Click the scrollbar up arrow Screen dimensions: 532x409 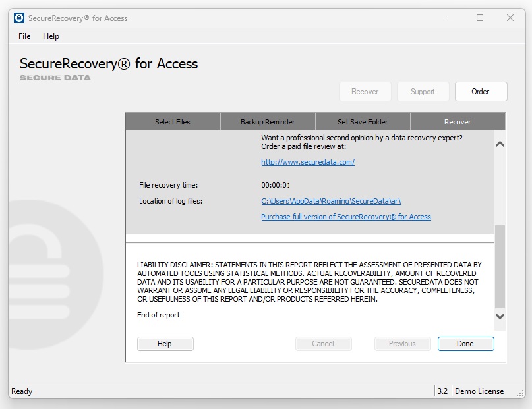499,143
